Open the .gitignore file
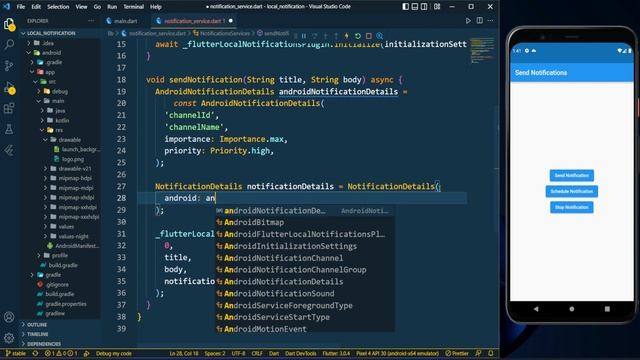The width and height of the screenshot is (640, 360). (57, 284)
